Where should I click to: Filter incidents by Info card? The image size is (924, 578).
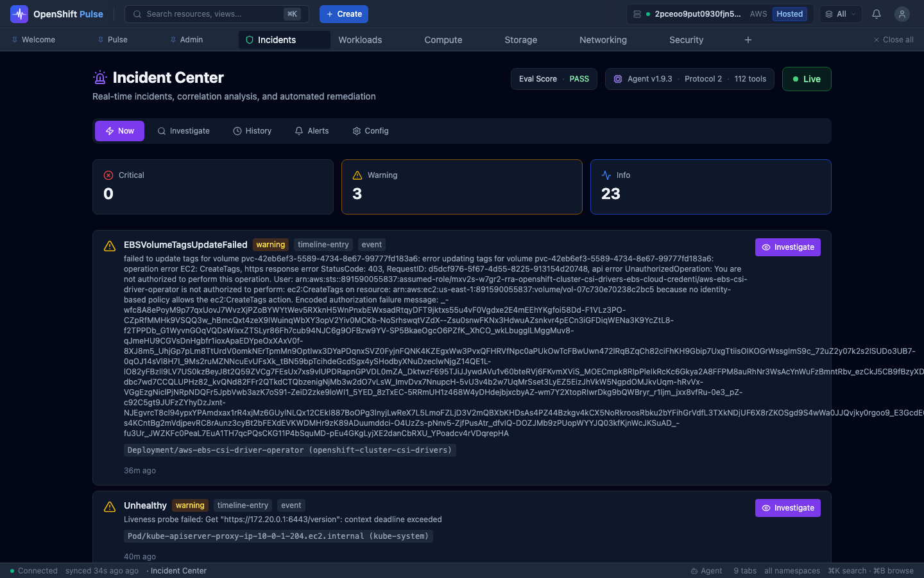710,187
